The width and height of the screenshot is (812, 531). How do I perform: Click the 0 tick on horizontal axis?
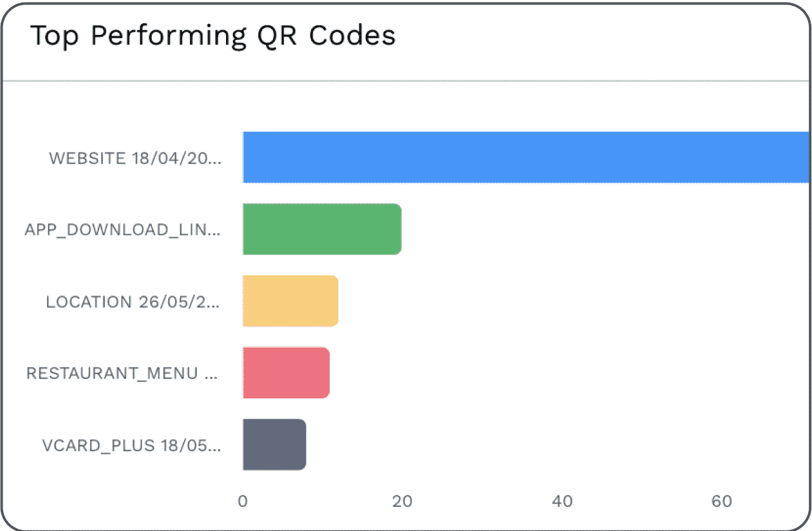pyautogui.click(x=243, y=502)
